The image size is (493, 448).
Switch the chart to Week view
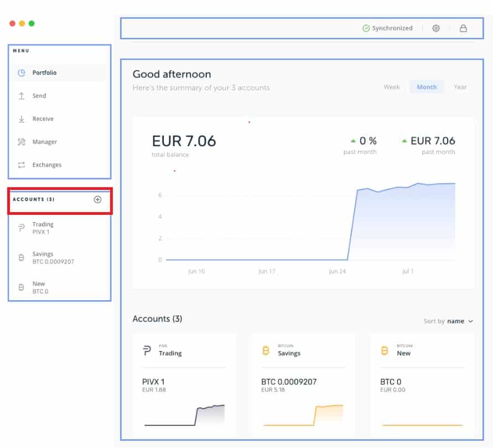coord(391,87)
